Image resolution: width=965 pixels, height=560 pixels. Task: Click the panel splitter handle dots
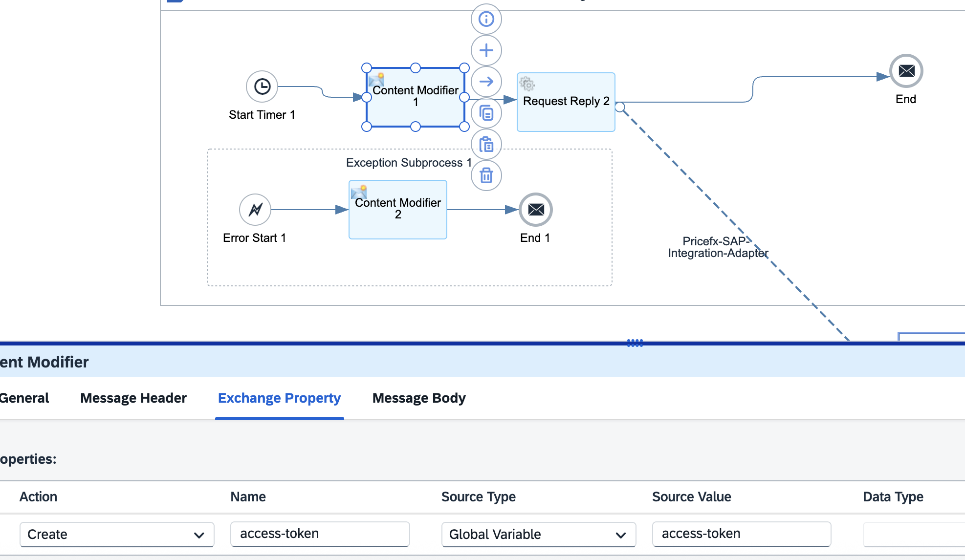tap(635, 343)
